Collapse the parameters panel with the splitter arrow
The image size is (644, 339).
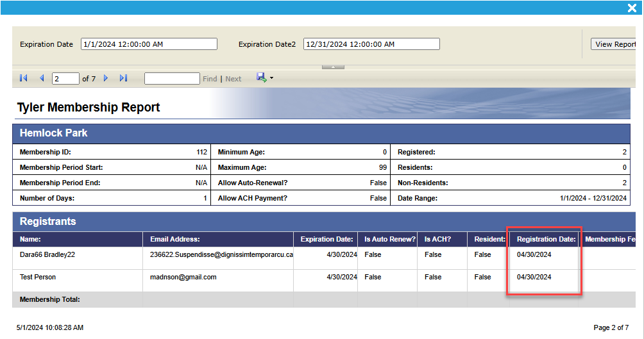tap(333, 67)
